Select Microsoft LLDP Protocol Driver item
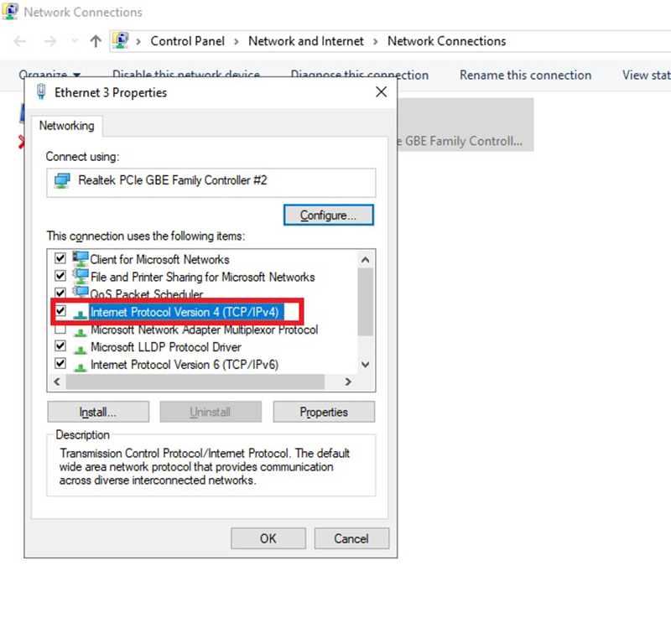This screenshot has height=644, width=671. 165,347
